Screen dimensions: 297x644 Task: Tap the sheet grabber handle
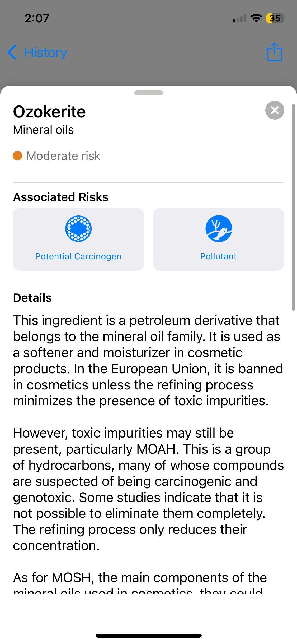click(149, 93)
